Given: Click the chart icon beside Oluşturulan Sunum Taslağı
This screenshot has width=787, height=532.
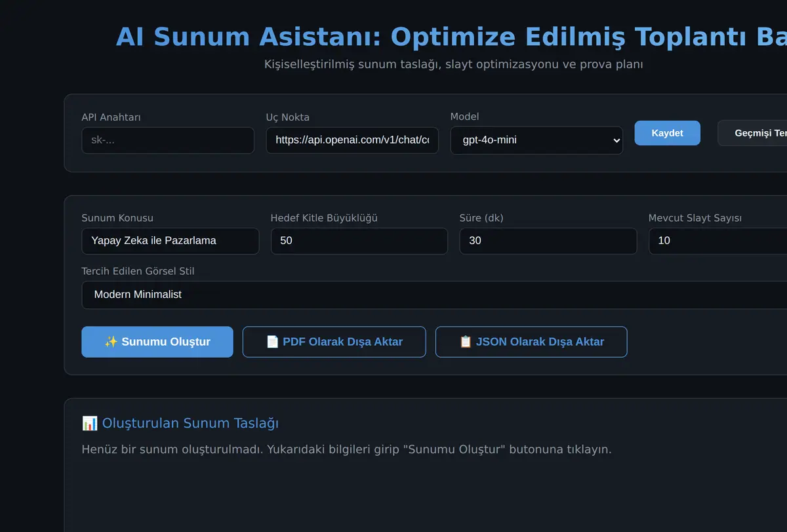Looking at the screenshot, I should (x=90, y=423).
